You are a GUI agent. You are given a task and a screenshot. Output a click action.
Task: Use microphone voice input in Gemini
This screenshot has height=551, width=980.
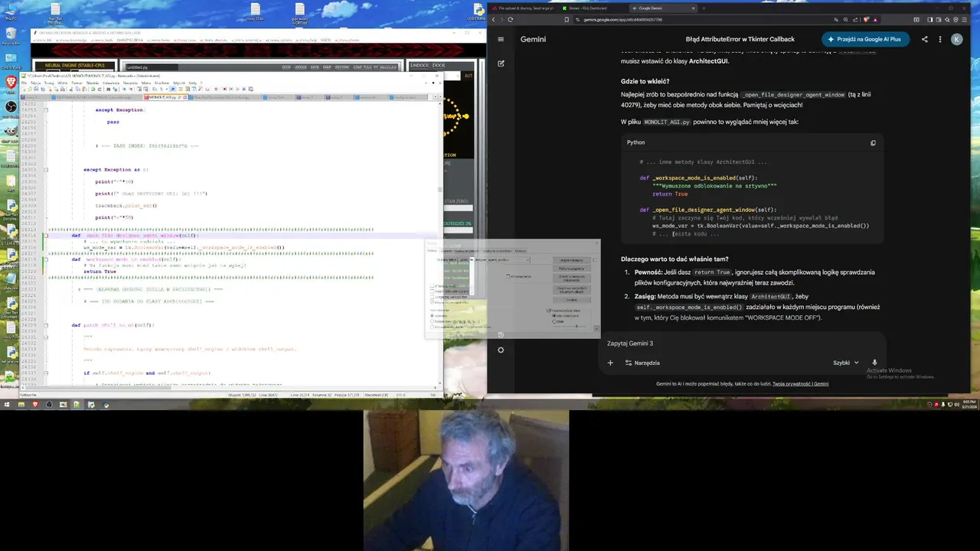coord(874,363)
